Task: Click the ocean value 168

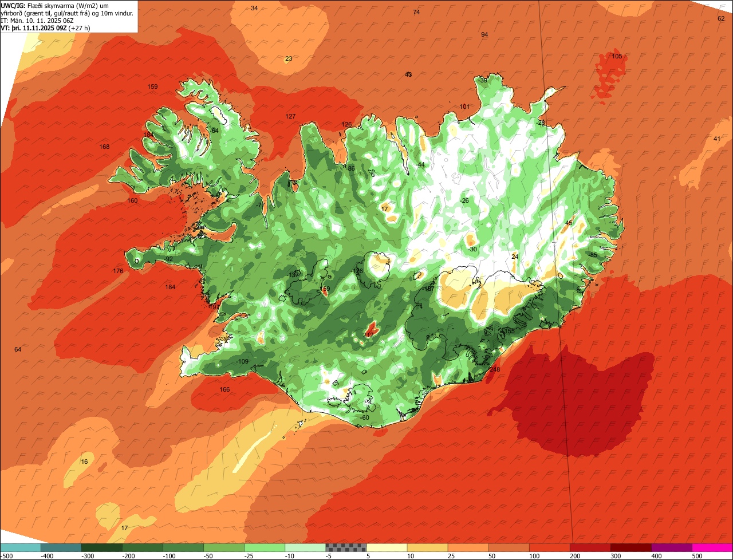Action: (104, 147)
